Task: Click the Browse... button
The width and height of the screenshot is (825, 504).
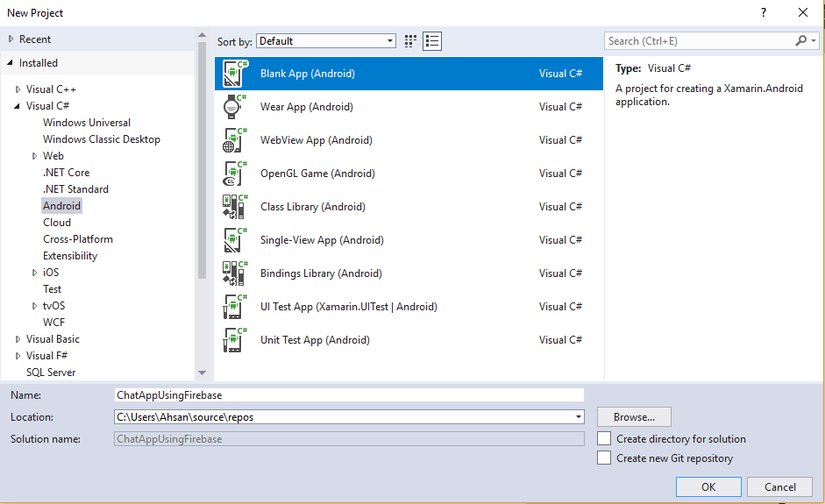Action: (634, 416)
